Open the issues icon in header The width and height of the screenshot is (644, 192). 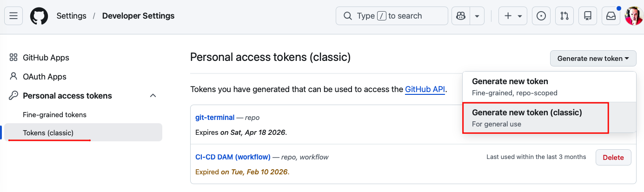[x=541, y=16]
